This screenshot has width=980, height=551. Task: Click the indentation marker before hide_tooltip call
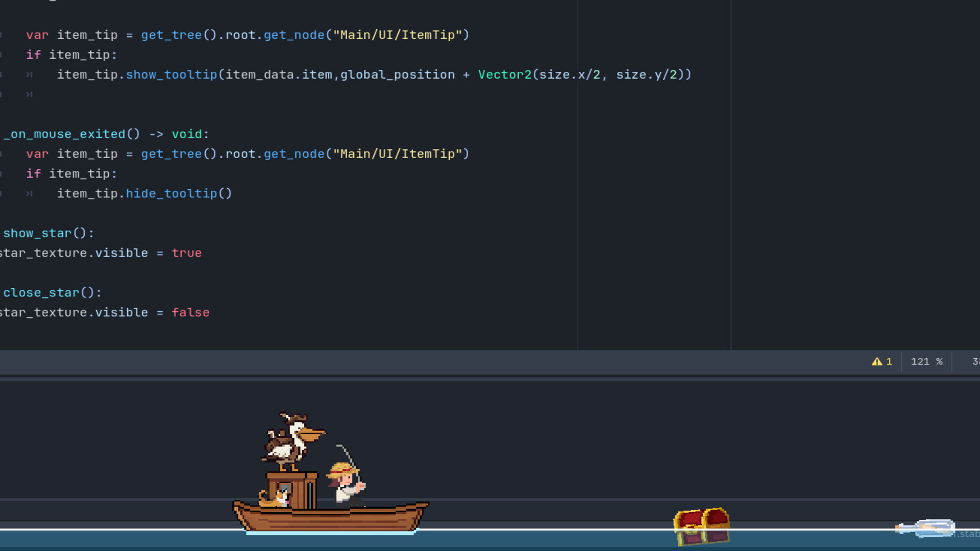29,193
